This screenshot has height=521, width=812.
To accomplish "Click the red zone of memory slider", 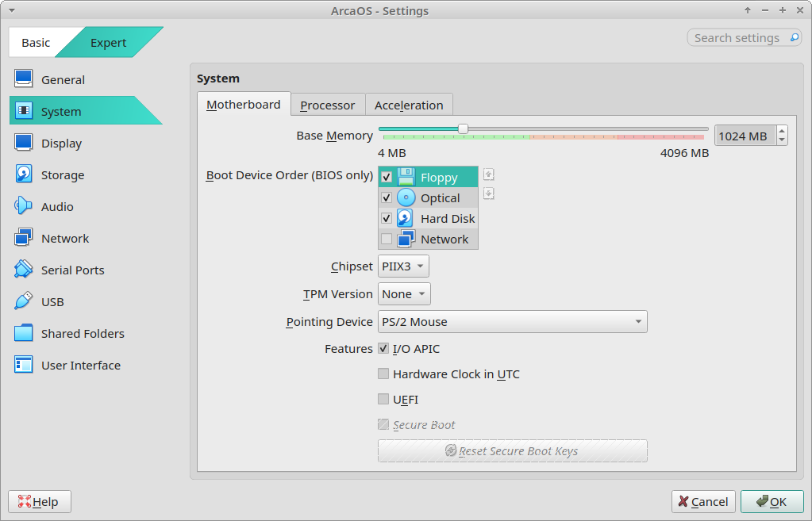I will [x=660, y=137].
